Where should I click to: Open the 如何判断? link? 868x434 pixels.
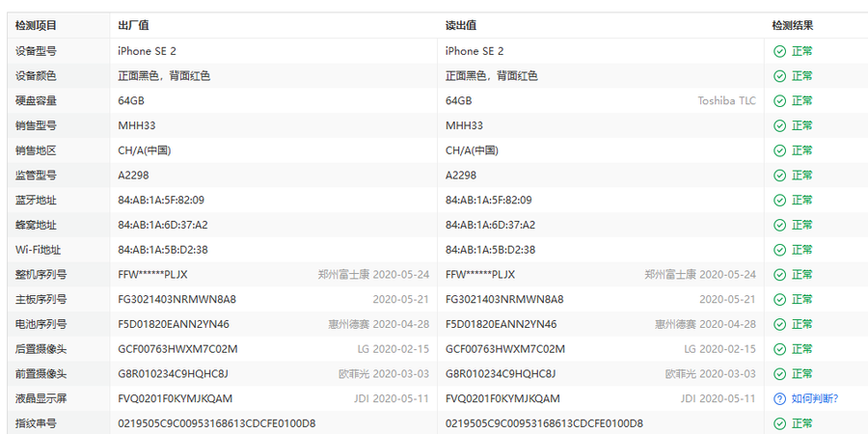click(815, 399)
